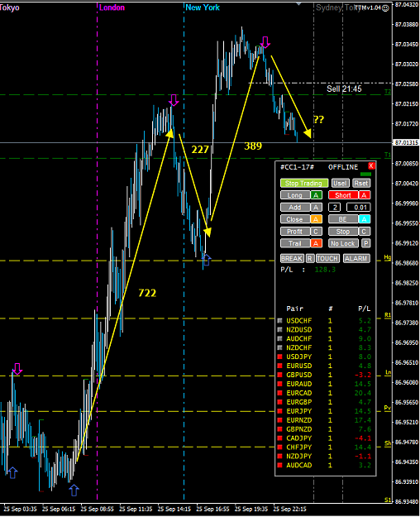The height and width of the screenshot is (517, 420).
Task: Click the Trail button
Action: pyautogui.click(x=294, y=243)
